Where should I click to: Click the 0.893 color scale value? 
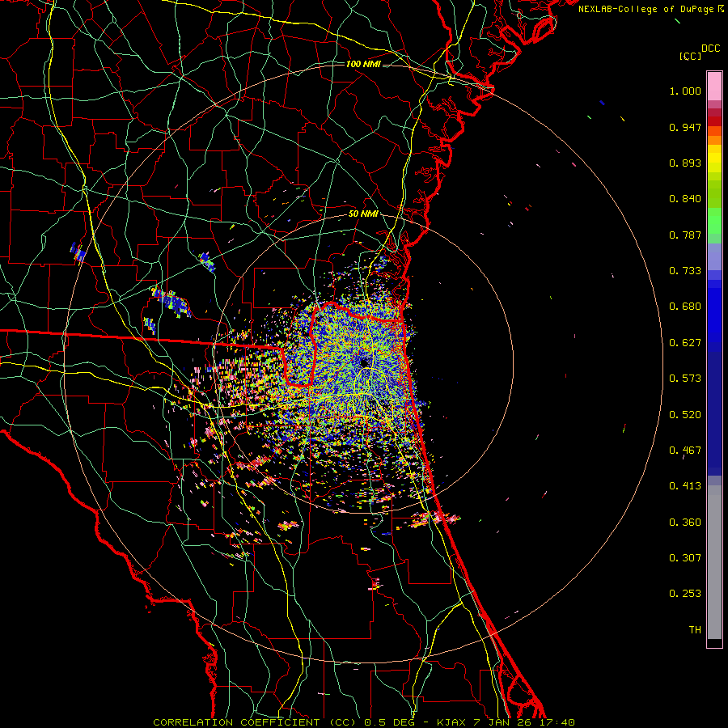coord(685,163)
